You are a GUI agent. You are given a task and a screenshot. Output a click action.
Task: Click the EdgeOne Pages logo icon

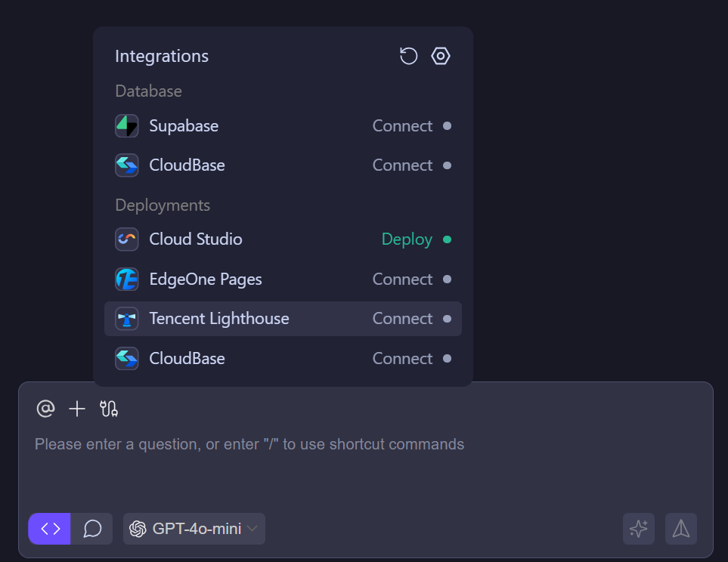tap(126, 279)
